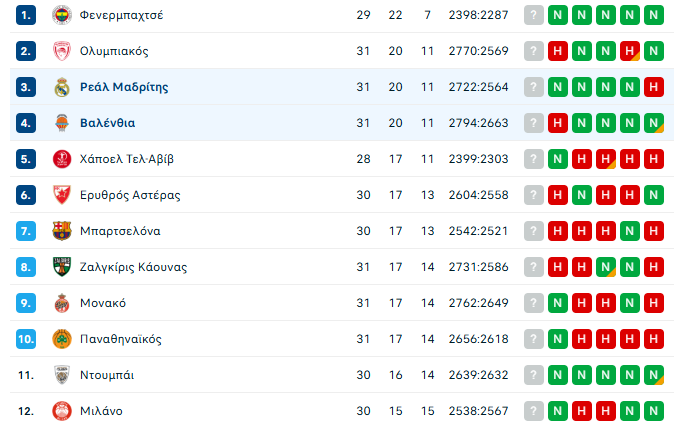Click the rank 10 position badge

click(26, 339)
